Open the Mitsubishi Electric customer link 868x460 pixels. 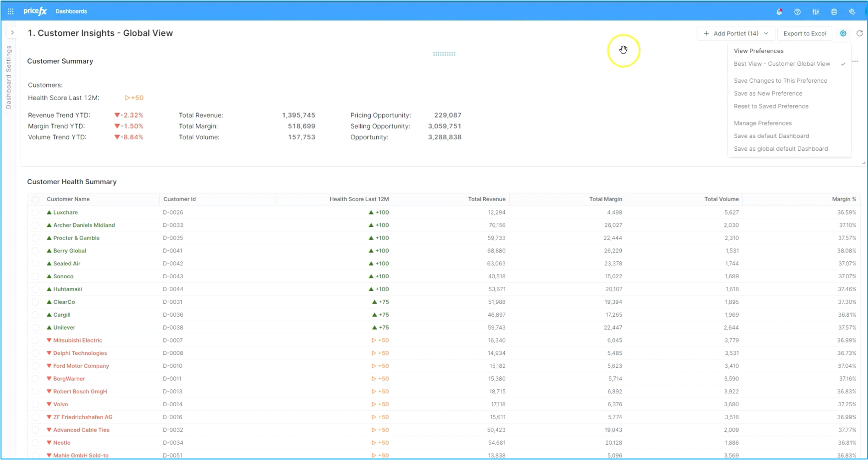pyautogui.click(x=78, y=341)
